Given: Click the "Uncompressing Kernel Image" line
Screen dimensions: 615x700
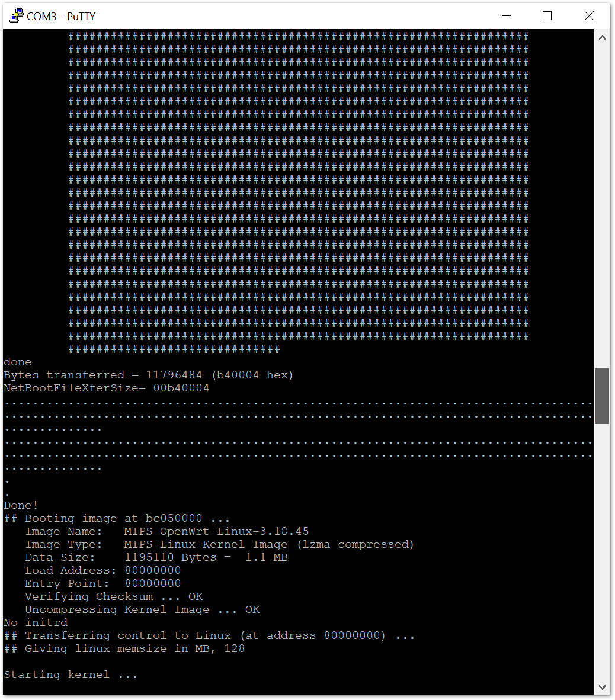Looking at the screenshot, I should (x=142, y=610).
